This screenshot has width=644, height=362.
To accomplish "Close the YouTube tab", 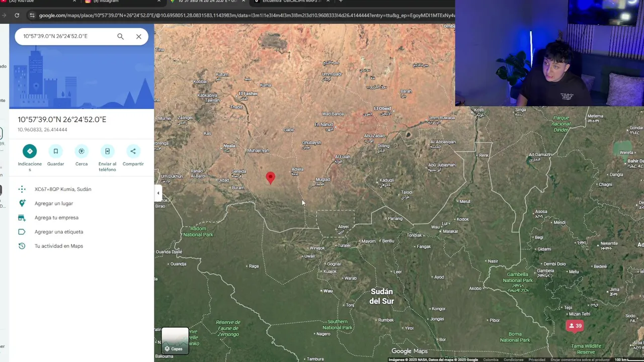I will 74,2.
